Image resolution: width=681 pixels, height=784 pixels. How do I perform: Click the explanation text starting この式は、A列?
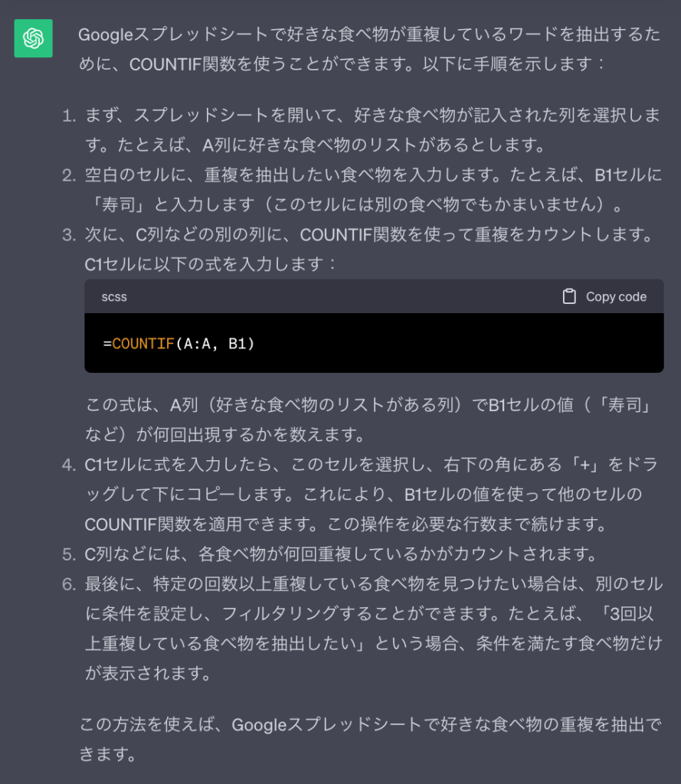[369, 420]
